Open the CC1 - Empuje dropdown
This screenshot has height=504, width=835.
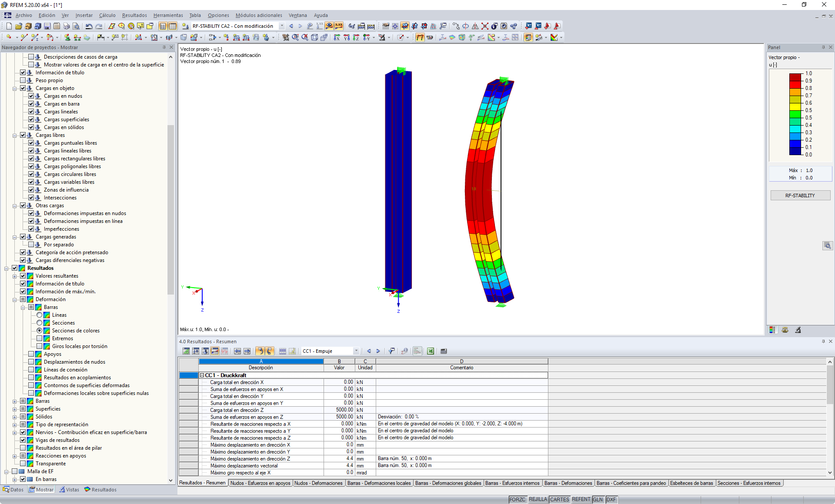tap(356, 351)
